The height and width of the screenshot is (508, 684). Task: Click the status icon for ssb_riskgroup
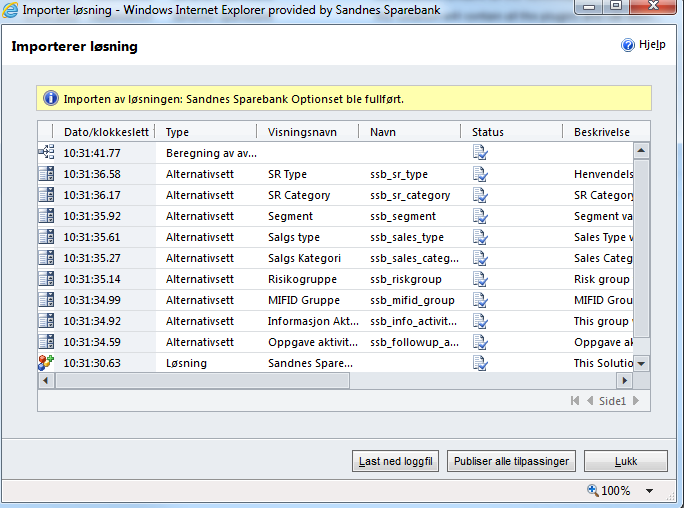[x=480, y=279]
